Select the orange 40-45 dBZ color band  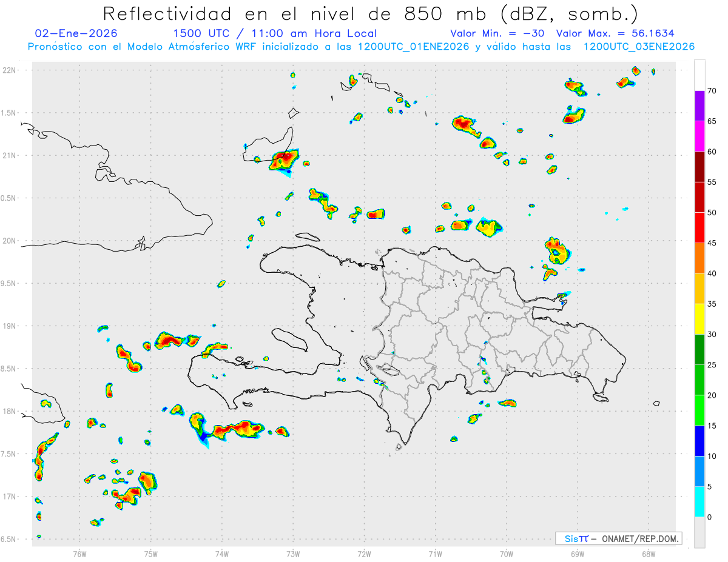click(699, 258)
